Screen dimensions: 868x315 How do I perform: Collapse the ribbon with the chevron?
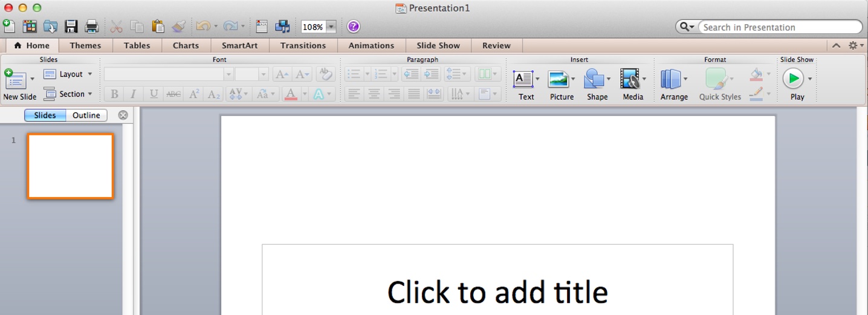(x=836, y=45)
